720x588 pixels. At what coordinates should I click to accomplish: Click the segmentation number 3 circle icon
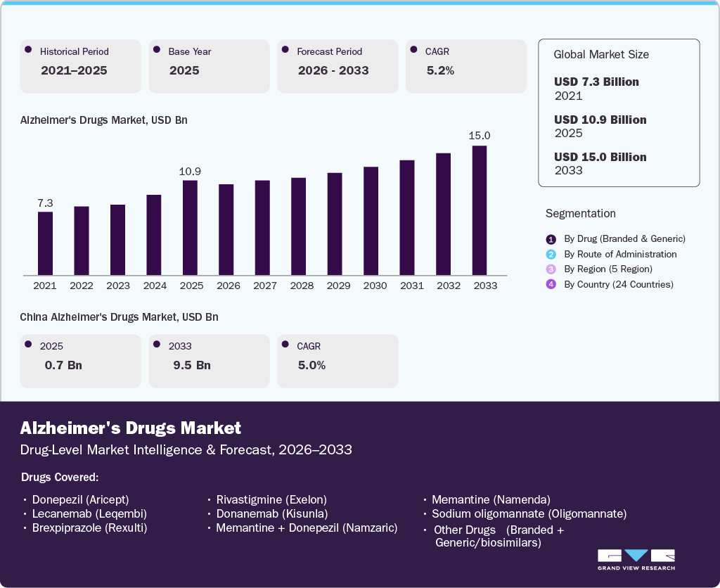(551, 269)
